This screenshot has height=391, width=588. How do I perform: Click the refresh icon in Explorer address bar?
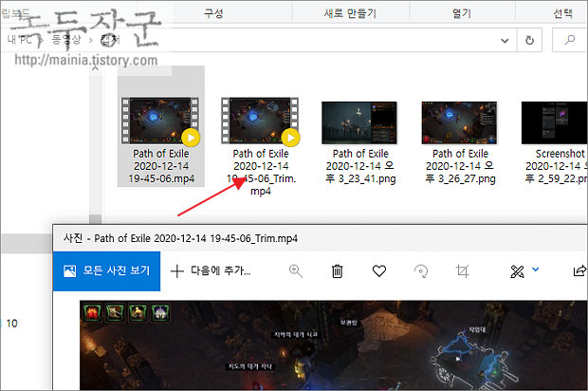point(529,40)
